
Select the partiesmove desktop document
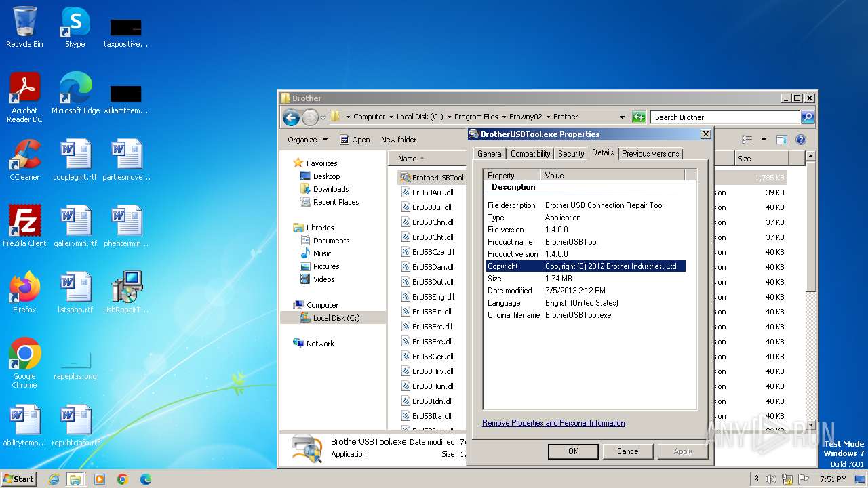click(126, 160)
